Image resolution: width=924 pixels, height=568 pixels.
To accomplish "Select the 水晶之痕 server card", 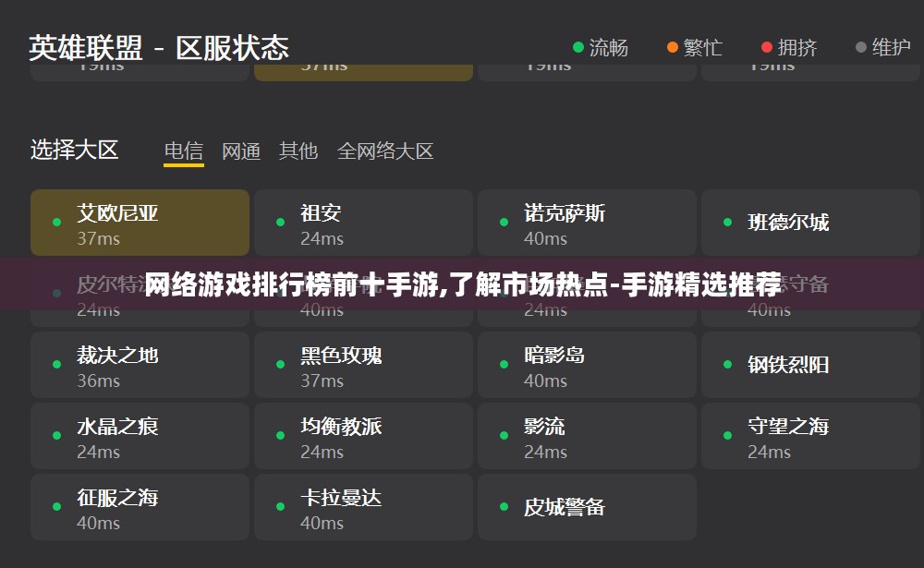I will pos(140,436).
